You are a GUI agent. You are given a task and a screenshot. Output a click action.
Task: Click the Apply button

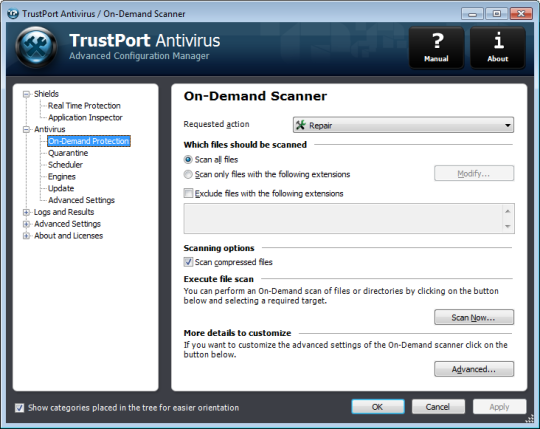click(499, 407)
